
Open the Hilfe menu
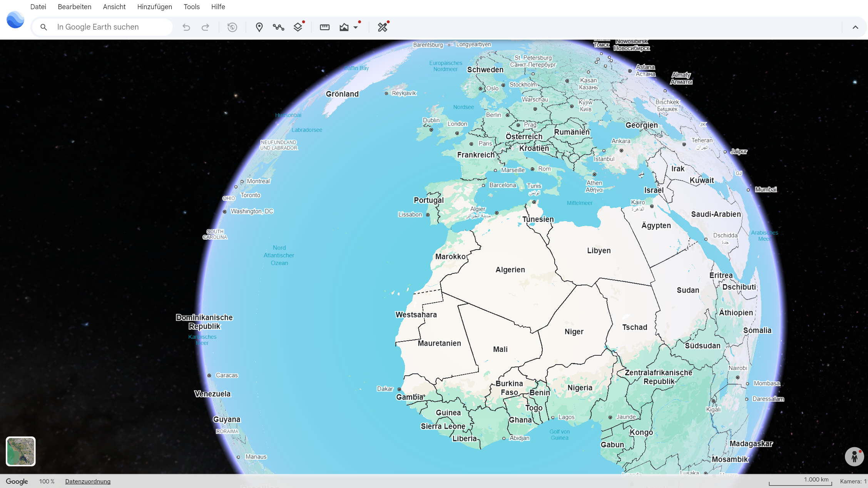pos(218,7)
